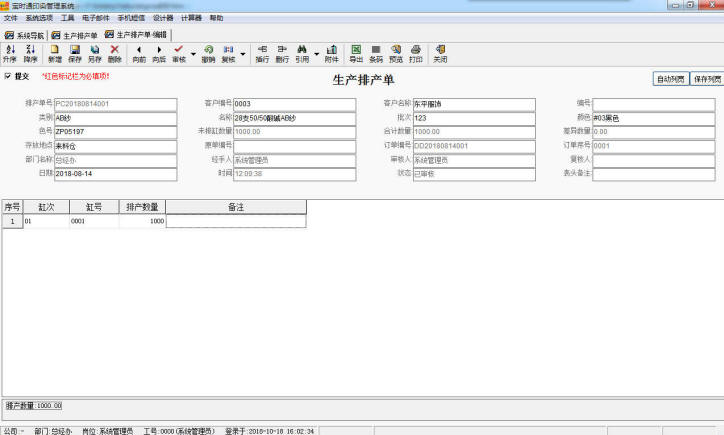Image resolution: width=724 pixels, height=435 pixels.
Task: Select the grid cell showing 1000
Action: point(142,221)
